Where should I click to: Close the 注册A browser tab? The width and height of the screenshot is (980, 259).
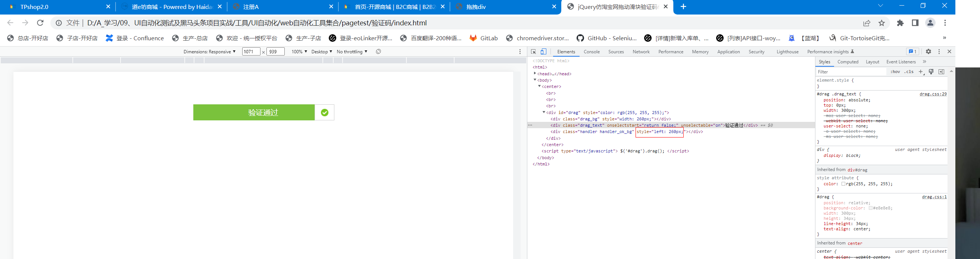(x=331, y=6)
